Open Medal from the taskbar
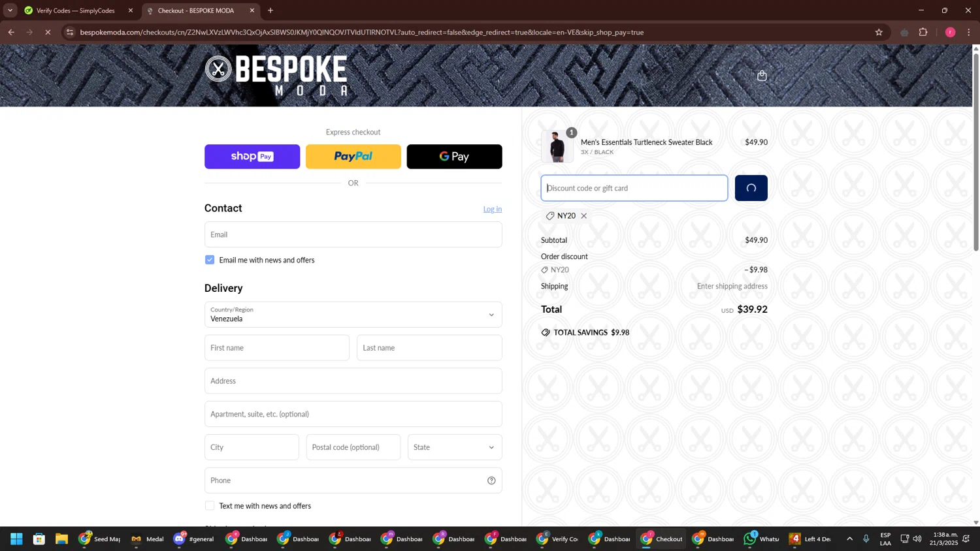980x551 pixels. pyautogui.click(x=148, y=539)
